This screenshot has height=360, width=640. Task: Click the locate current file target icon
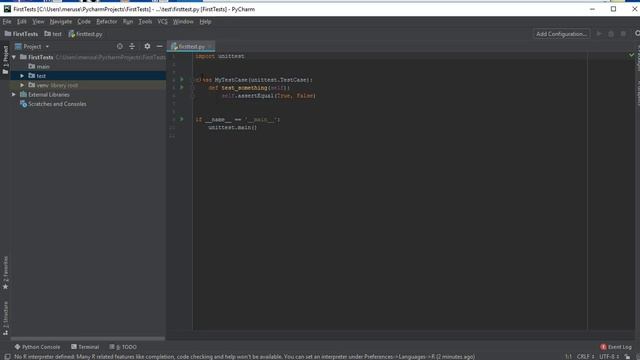click(x=120, y=47)
